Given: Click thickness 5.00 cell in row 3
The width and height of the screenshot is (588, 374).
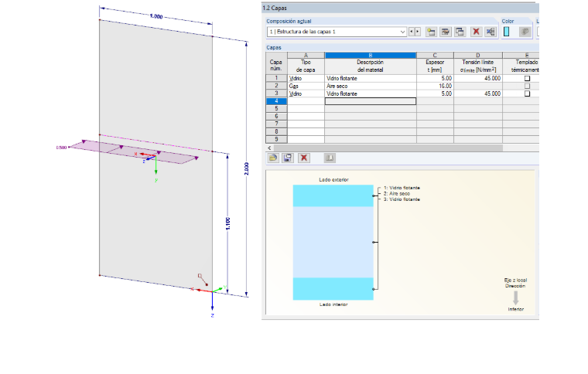Looking at the screenshot, I should [x=435, y=93].
